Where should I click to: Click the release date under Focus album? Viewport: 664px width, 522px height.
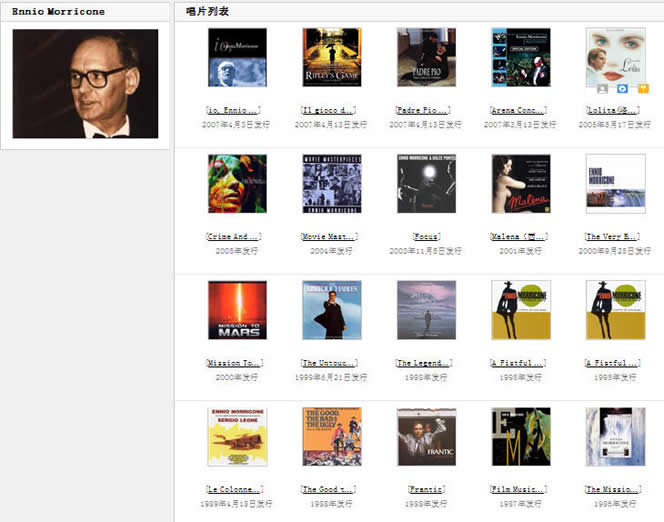pos(426,251)
